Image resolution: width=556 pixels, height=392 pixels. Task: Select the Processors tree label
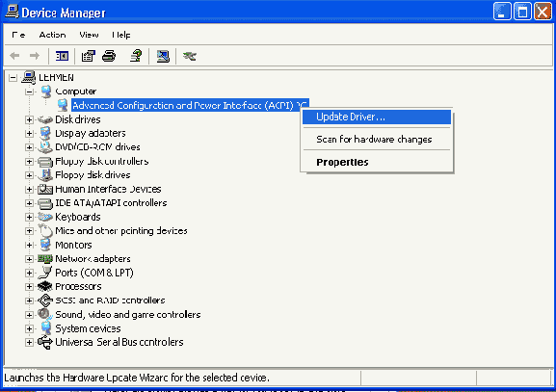point(78,286)
